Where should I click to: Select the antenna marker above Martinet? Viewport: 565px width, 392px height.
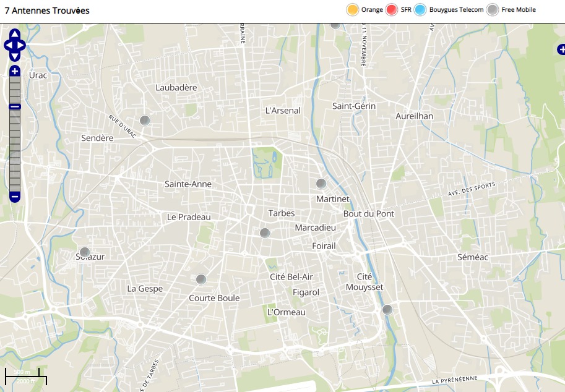click(321, 184)
